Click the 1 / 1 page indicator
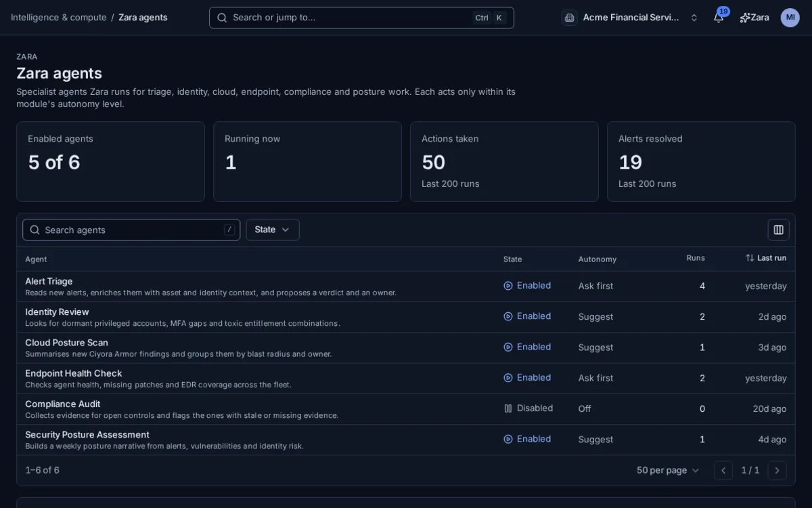The height and width of the screenshot is (508, 812). (x=750, y=470)
